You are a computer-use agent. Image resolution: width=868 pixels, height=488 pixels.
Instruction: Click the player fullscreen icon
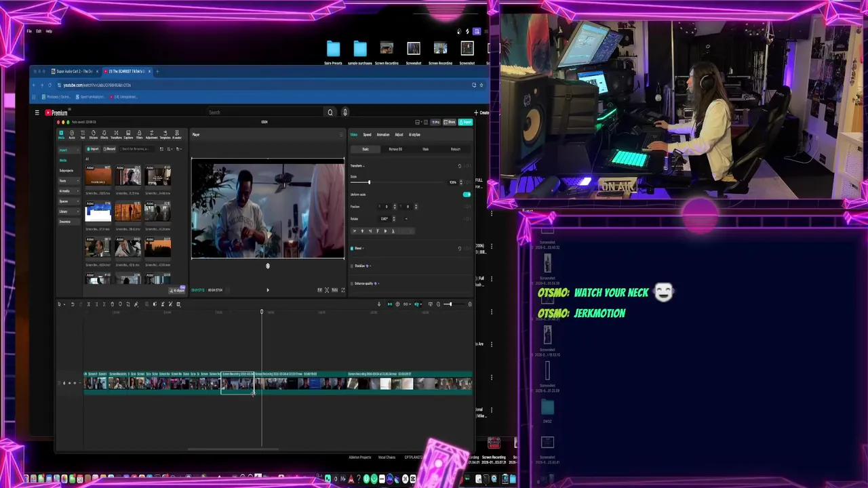[343, 290]
